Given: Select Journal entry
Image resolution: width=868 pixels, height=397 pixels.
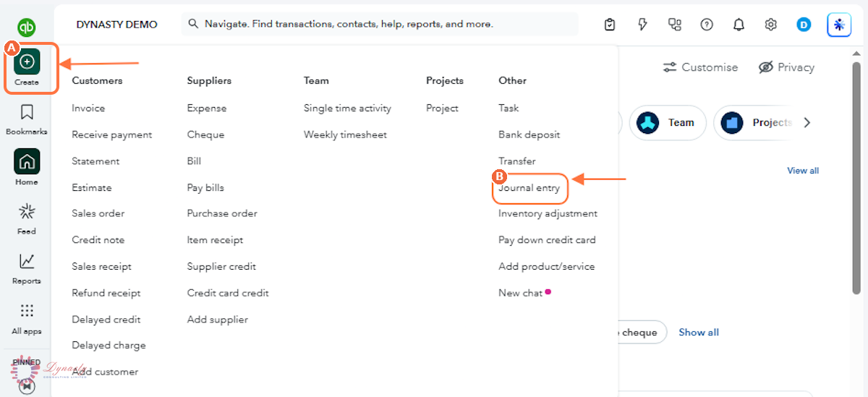Looking at the screenshot, I should point(529,188).
